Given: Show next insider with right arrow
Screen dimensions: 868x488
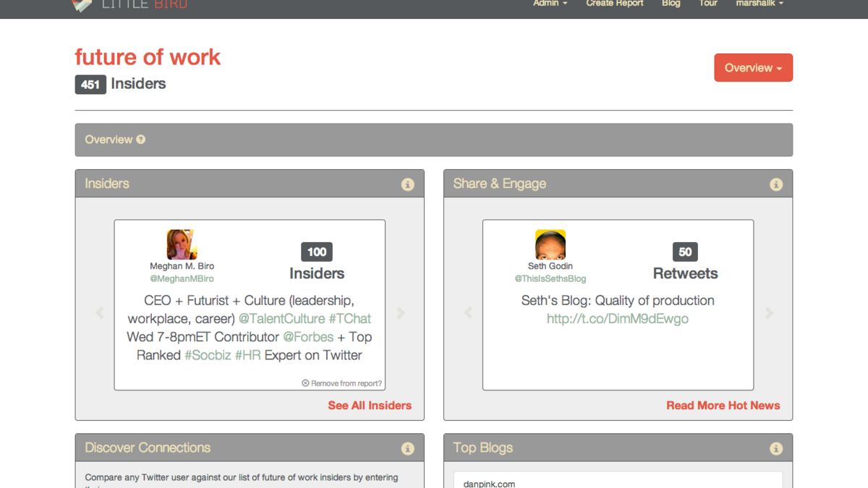Looking at the screenshot, I should 401,313.
